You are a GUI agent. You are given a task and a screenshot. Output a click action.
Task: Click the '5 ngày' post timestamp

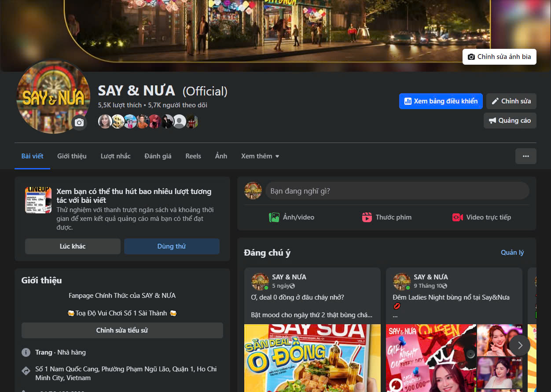tap(280, 286)
